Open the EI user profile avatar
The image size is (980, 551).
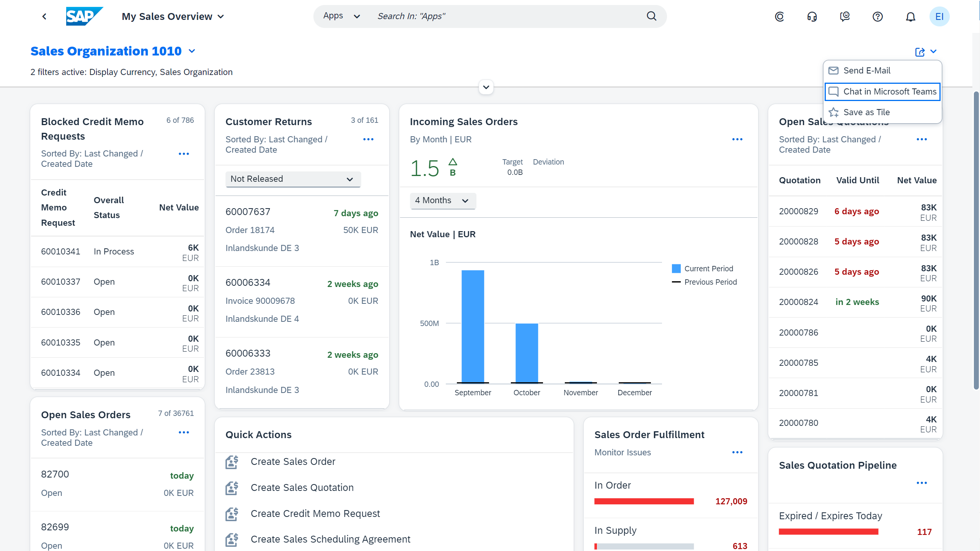939,16
